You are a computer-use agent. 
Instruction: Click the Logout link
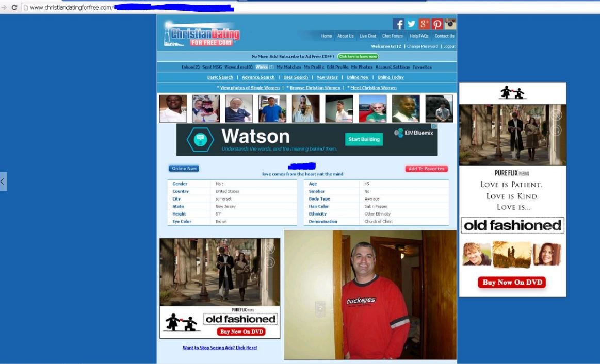[x=449, y=46]
